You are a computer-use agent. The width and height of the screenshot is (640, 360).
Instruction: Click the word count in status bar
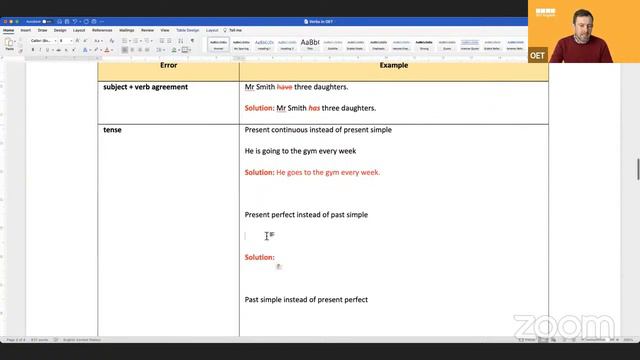point(40,340)
